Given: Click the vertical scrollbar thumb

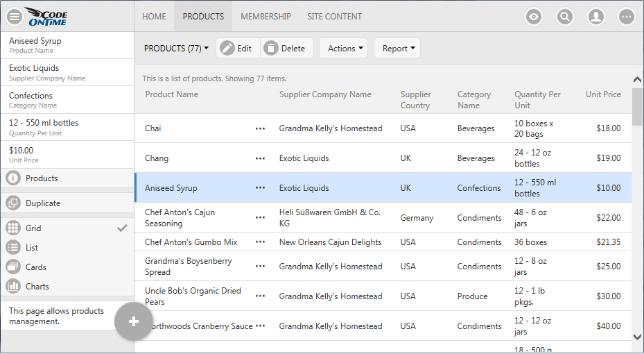Looking at the screenshot, I should pyautogui.click(x=638, y=107).
